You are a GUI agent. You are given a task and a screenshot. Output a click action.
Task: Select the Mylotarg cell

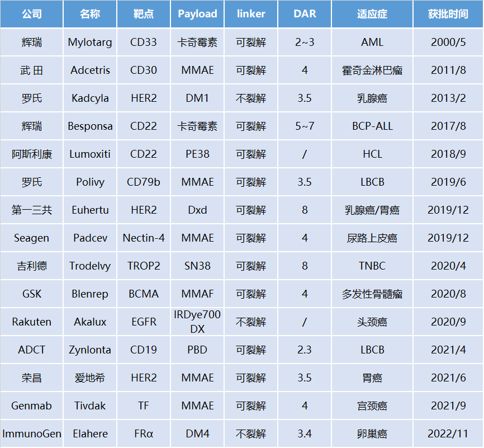point(90,43)
